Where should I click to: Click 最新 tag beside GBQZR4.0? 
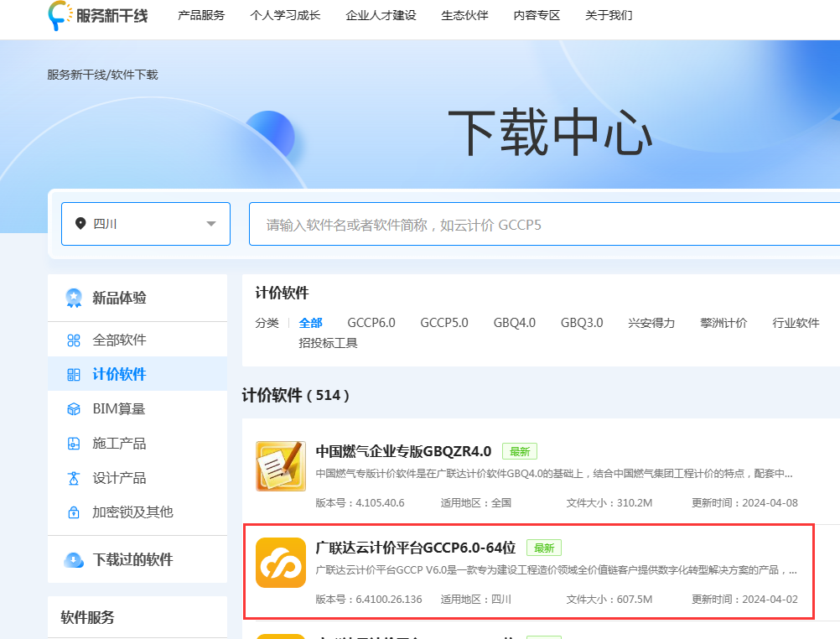point(520,451)
